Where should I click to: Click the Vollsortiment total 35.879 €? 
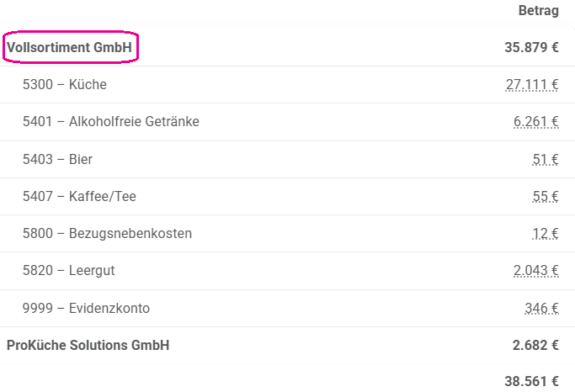click(531, 47)
